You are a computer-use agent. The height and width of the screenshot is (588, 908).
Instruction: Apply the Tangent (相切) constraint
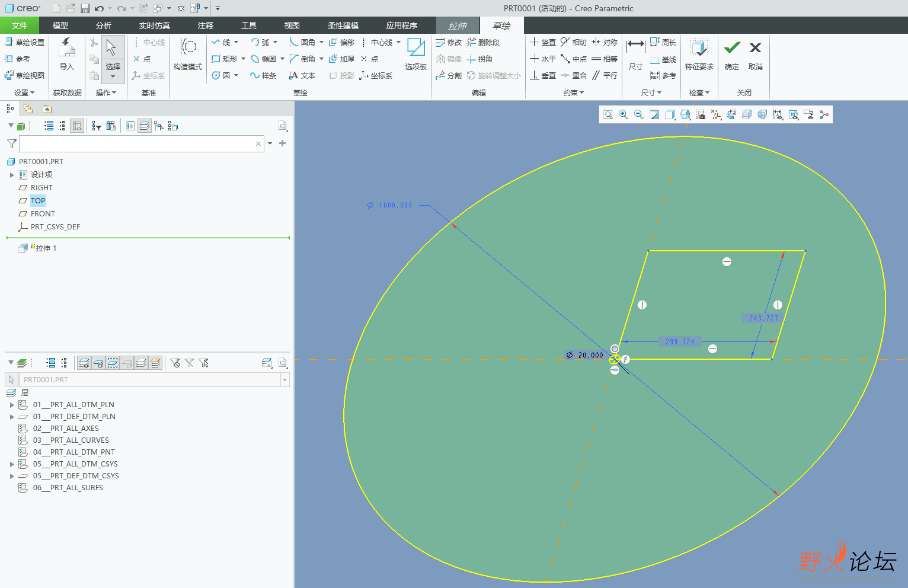tap(573, 42)
